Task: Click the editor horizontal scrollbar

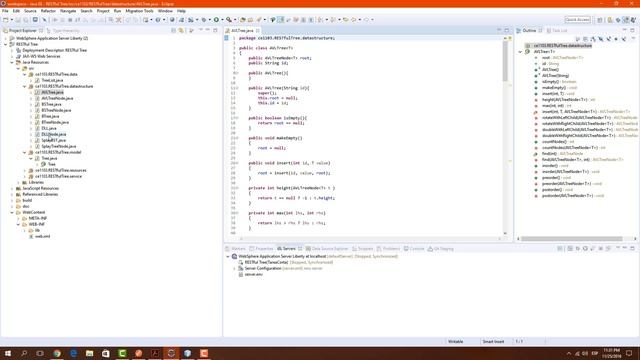Action: 370,239
